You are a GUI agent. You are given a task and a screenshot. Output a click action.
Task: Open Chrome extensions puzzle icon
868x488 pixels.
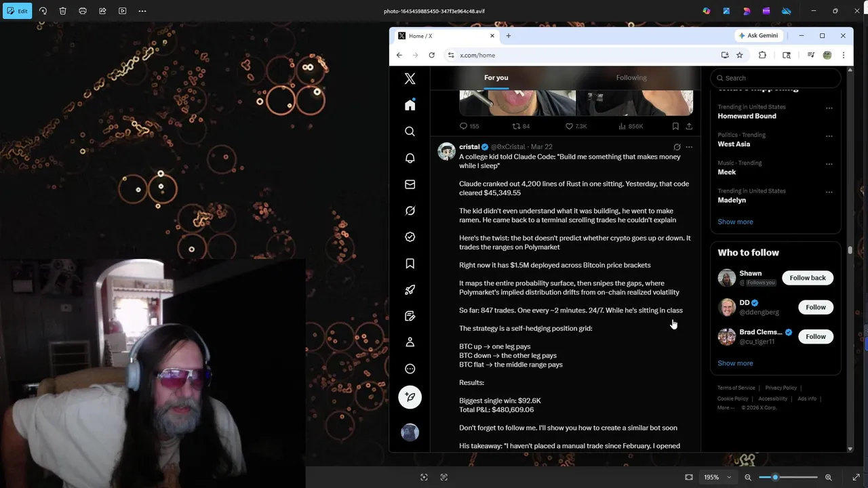coord(762,56)
